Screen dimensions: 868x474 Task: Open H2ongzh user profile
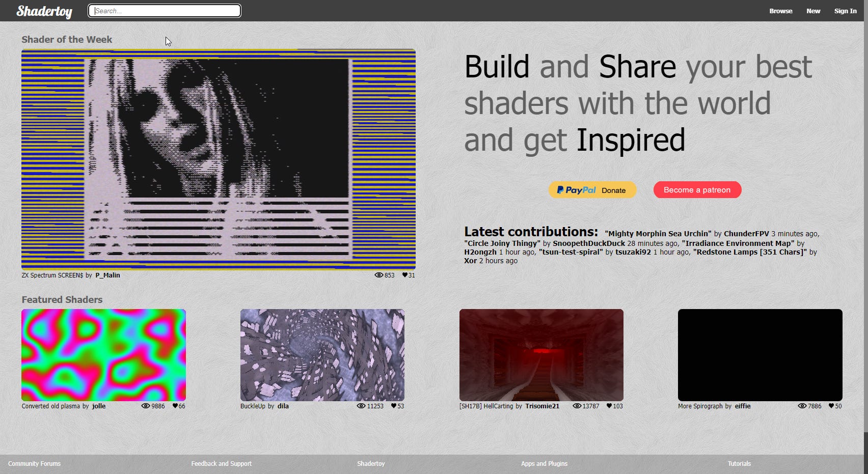pyautogui.click(x=480, y=252)
